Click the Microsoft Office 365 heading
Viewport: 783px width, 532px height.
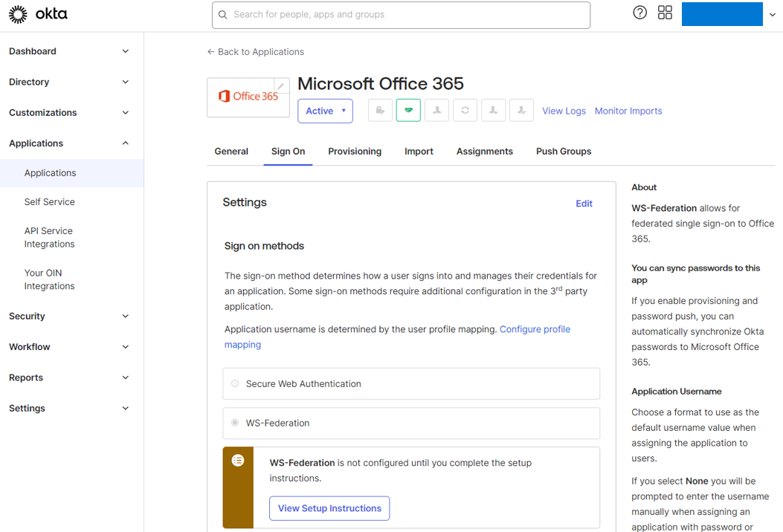[381, 84]
